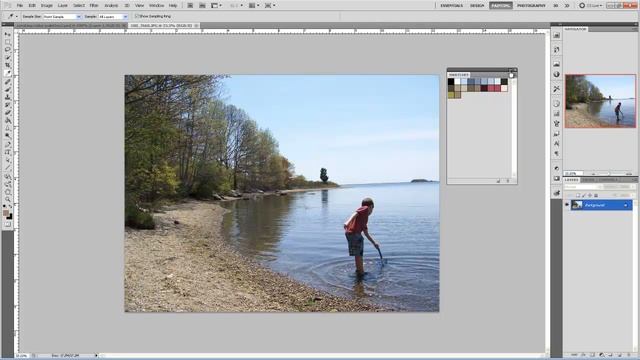Select the Lasso tool
The height and width of the screenshot is (360, 640).
[8, 50]
